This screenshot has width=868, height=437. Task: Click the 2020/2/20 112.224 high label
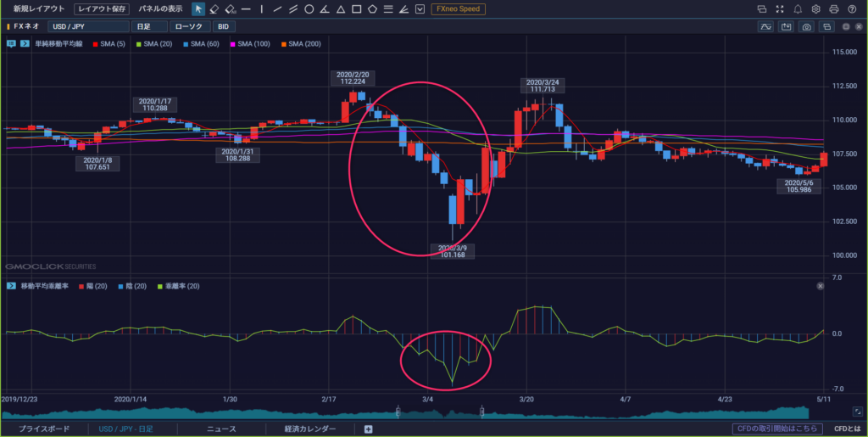[x=352, y=78]
